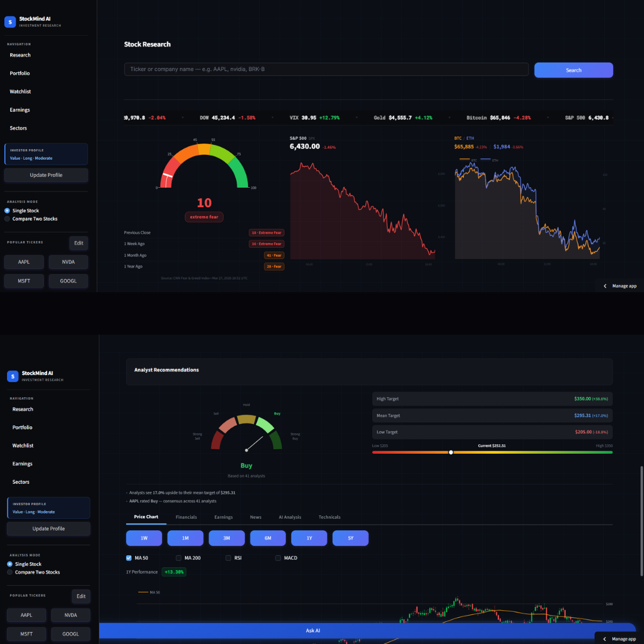644x644 pixels.
Task: Switch to the Financials tab
Action: (x=186, y=517)
